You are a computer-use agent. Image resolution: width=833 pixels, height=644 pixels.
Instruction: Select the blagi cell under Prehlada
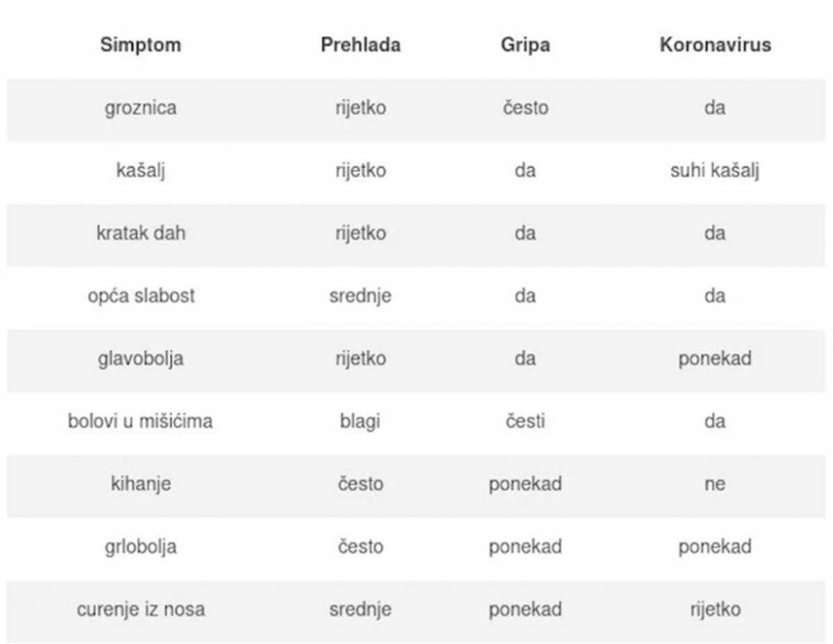pos(360,421)
